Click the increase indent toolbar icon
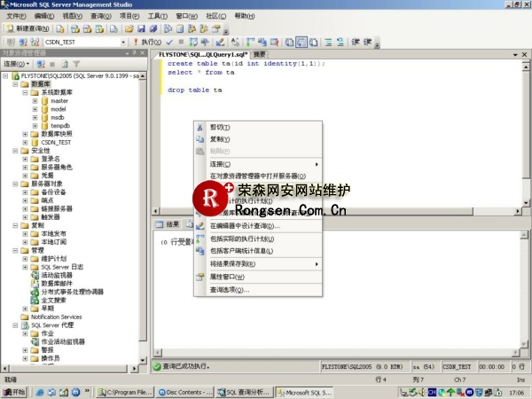Image resolution: width=532 pixels, height=399 pixels. 367,42
